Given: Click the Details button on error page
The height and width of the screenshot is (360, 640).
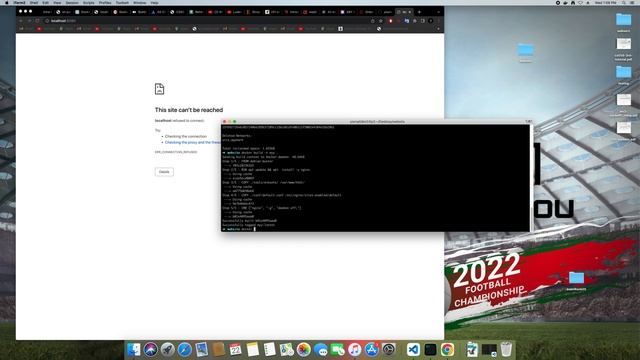Looking at the screenshot, I should [164, 172].
